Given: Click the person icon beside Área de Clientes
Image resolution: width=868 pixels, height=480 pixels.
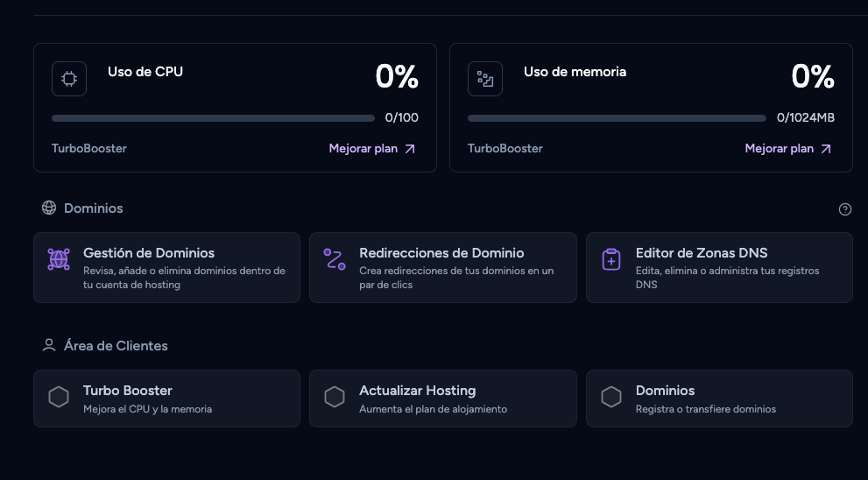Looking at the screenshot, I should coord(49,345).
